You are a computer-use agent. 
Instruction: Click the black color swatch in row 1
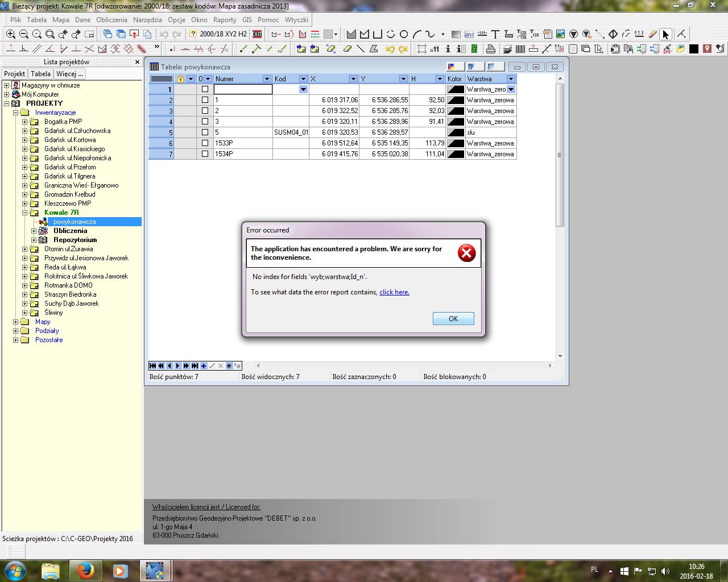(456, 89)
